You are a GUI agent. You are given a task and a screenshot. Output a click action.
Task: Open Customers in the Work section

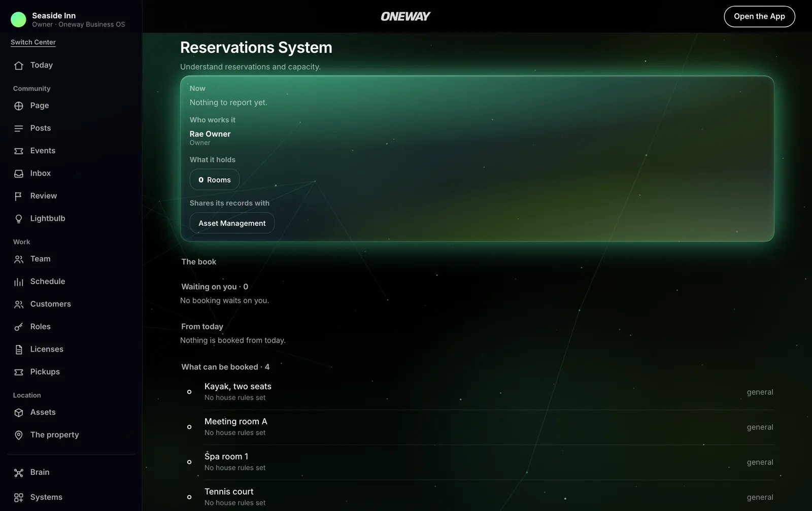tap(71, 304)
